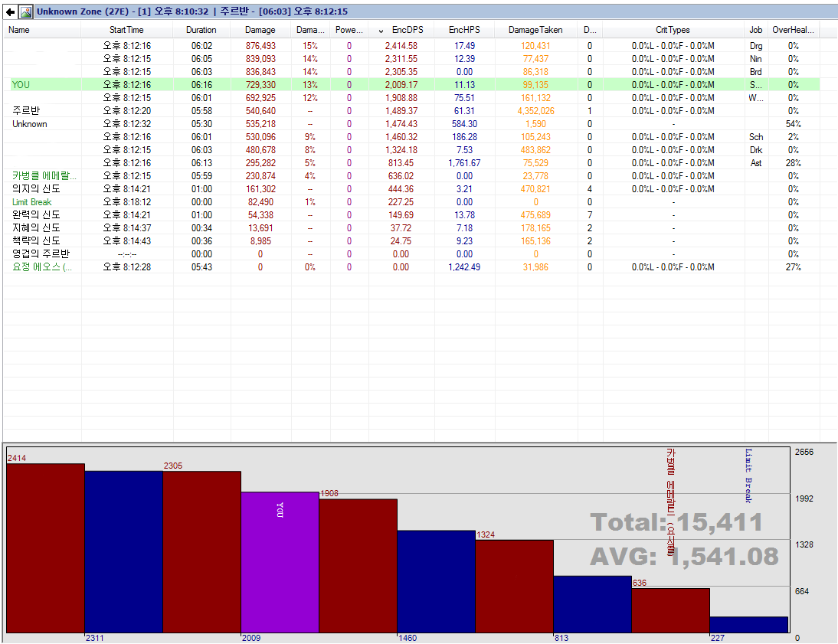Click the blue 1460 chart bar
This screenshot has width=838, height=644.
point(436,581)
